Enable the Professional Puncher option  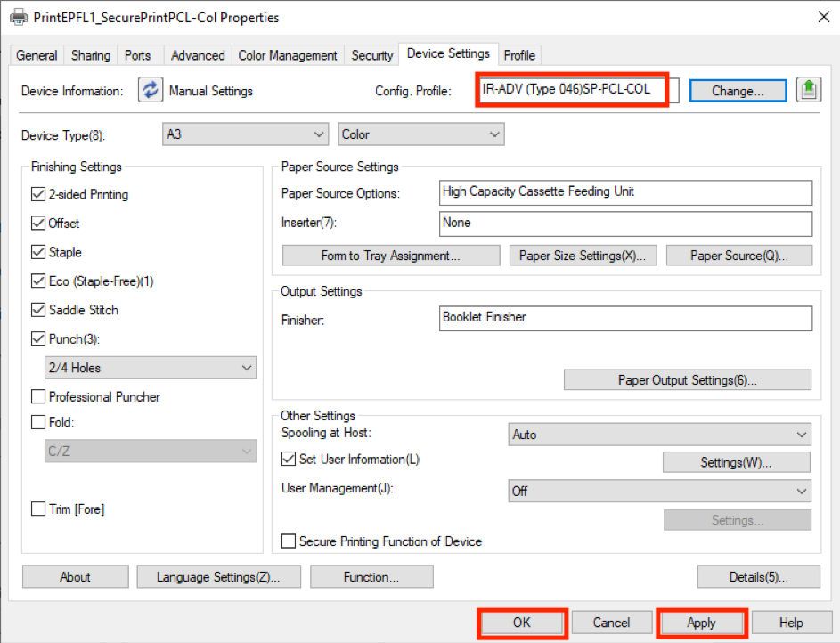(38, 396)
